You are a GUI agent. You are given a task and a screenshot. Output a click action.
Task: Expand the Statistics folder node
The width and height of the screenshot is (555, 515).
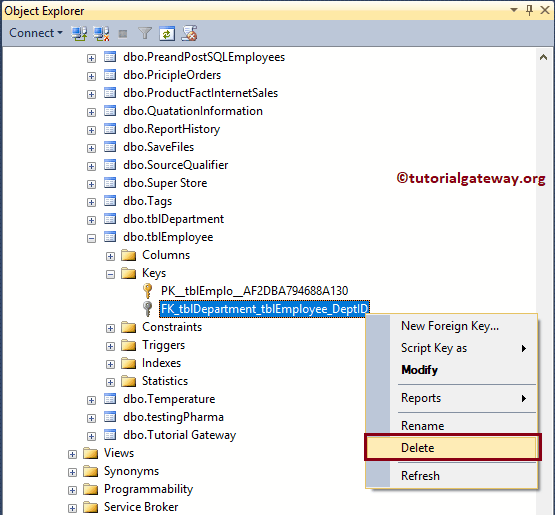click(110, 382)
